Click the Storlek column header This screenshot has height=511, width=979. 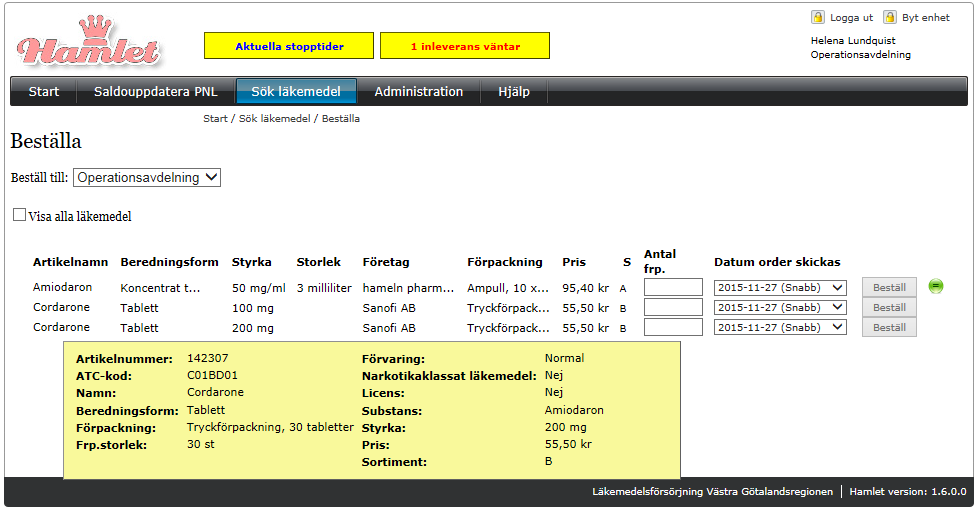point(318,262)
